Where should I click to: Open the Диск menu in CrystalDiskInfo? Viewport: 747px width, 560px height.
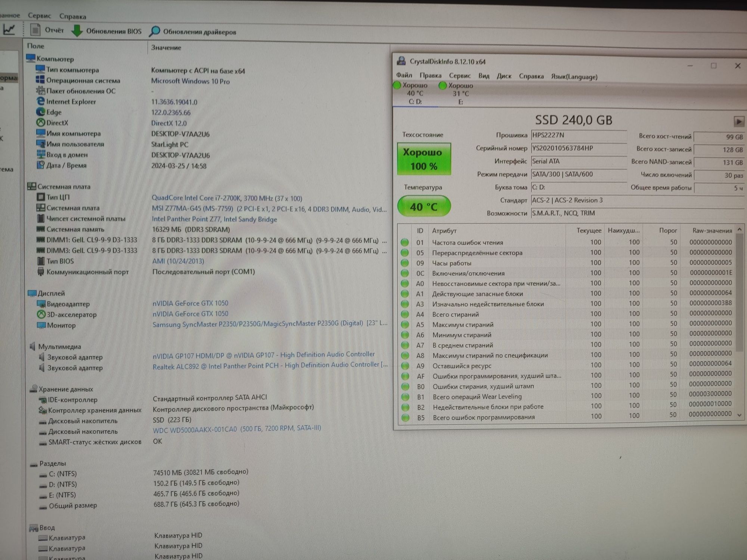click(504, 76)
